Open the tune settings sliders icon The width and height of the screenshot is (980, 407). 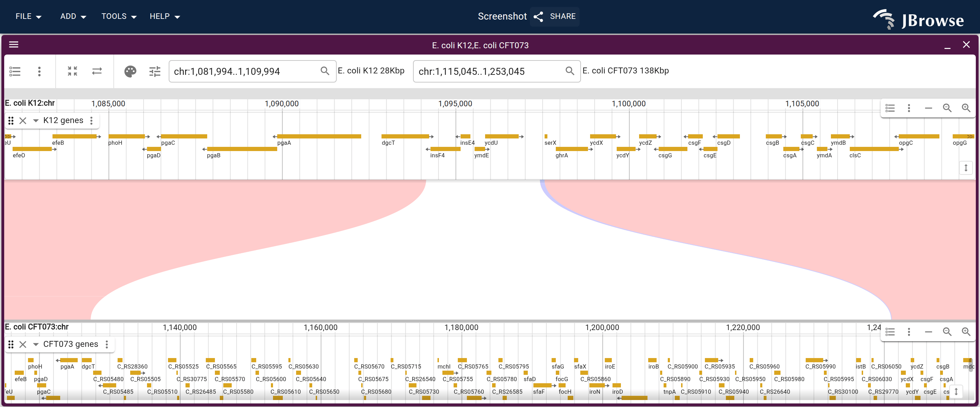pyautogui.click(x=155, y=71)
